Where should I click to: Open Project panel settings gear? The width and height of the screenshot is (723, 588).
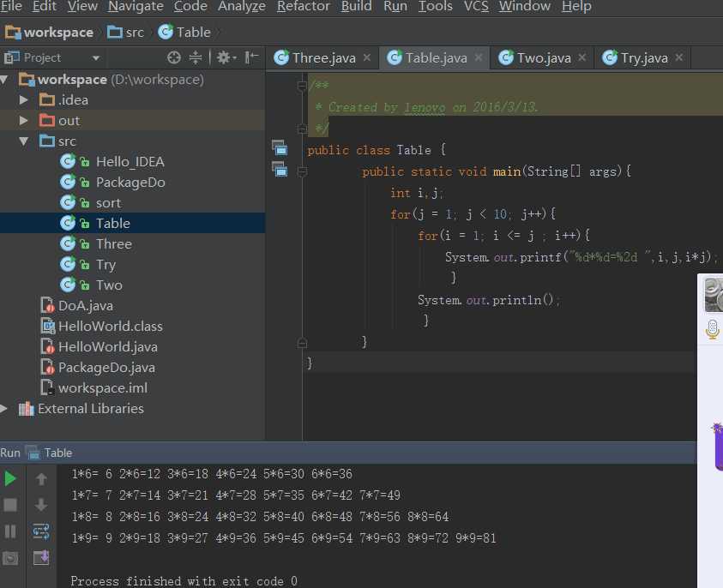coord(226,57)
